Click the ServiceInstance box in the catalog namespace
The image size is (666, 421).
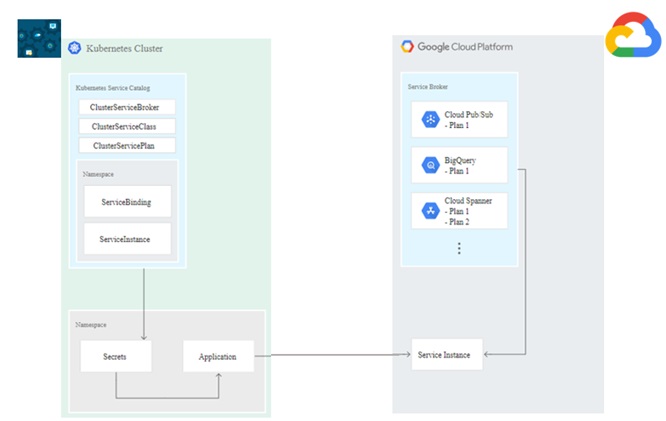pyautogui.click(x=127, y=239)
